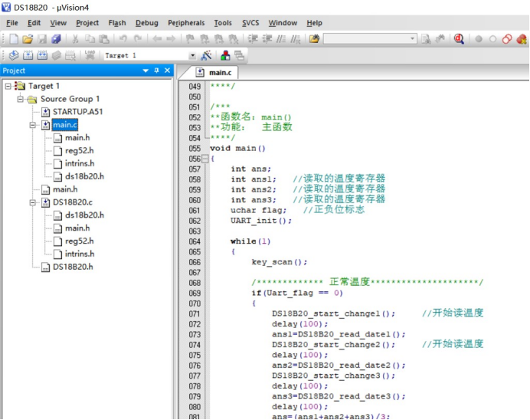Indent the selected lines
This screenshot has height=420, width=530.
[x=253, y=39]
